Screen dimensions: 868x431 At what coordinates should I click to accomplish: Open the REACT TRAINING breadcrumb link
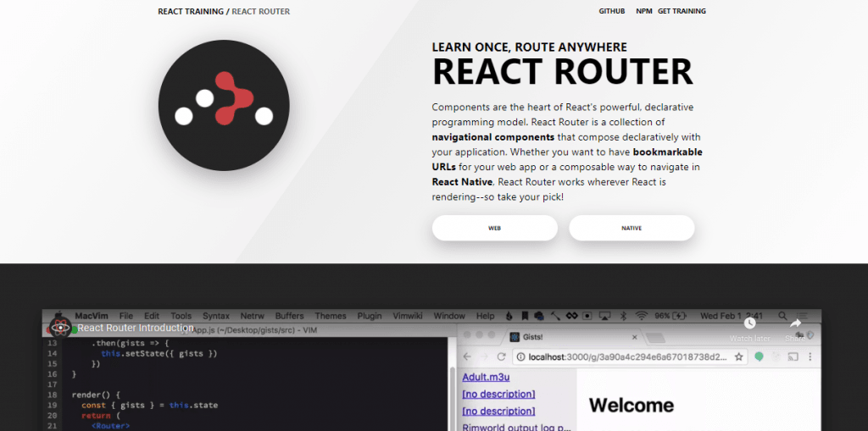pos(191,12)
